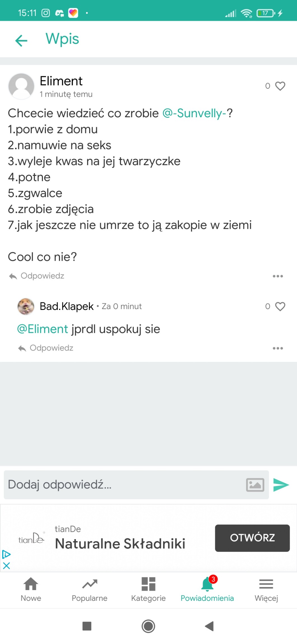Open Powiadomienia bell notifications
This screenshot has width=297, height=644.
pyautogui.click(x=207, y=590)
